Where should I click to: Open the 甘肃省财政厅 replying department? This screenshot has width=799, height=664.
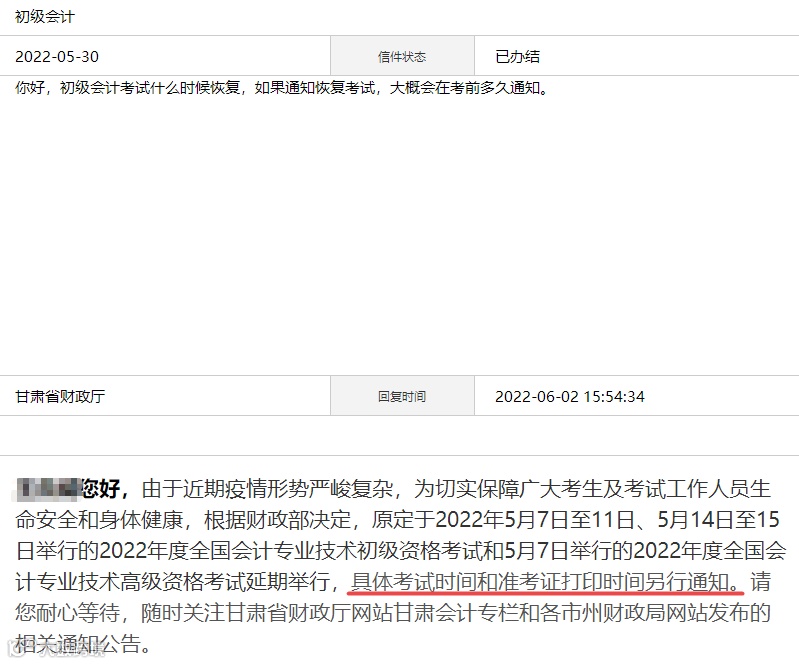tap(60, 396)
